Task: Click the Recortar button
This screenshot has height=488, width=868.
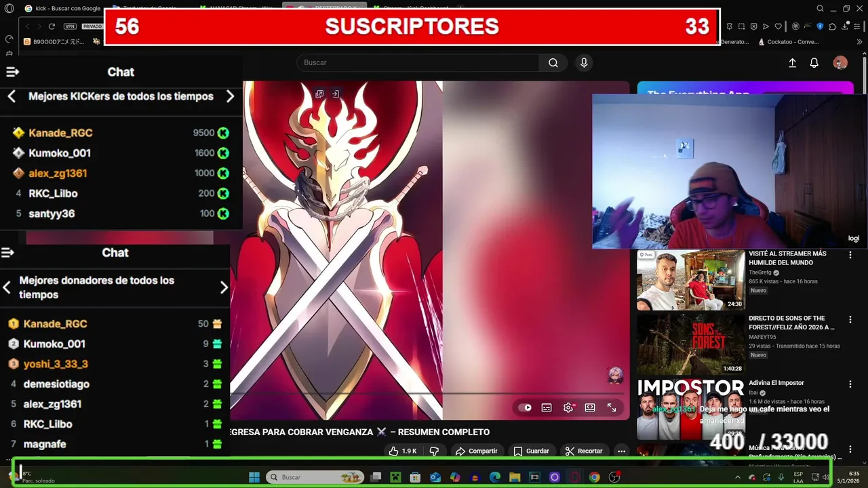Action: click(584, 451)
